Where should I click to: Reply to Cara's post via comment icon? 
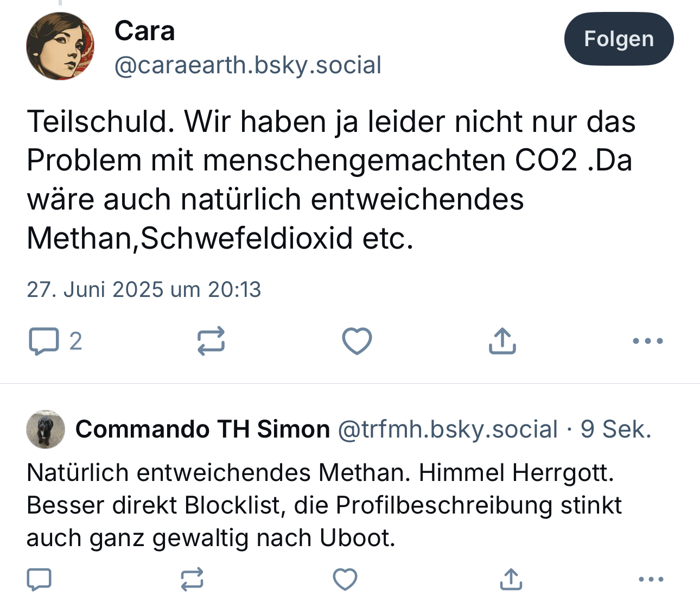(x=43, y=341)
